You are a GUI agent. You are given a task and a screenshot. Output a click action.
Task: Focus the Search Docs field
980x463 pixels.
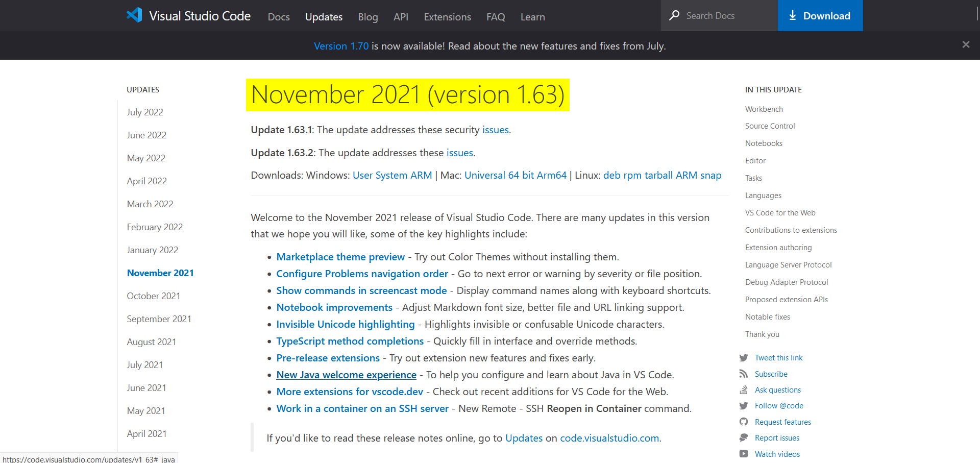coord(720,15)
